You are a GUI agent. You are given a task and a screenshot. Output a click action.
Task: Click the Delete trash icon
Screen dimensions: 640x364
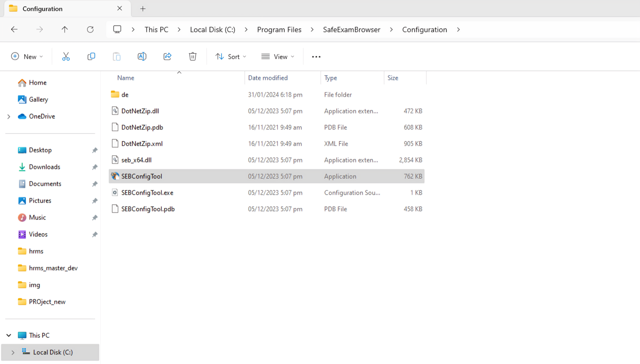tap(192, 57)
